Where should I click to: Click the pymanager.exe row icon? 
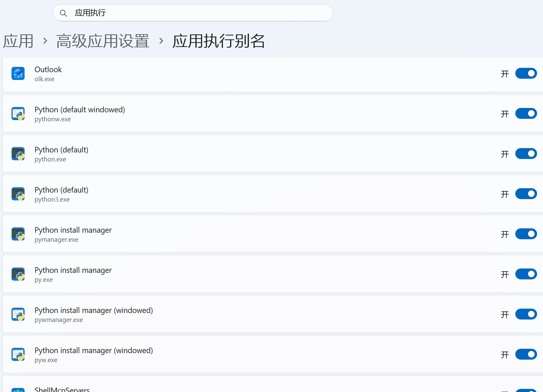click(x=18, y=234)
